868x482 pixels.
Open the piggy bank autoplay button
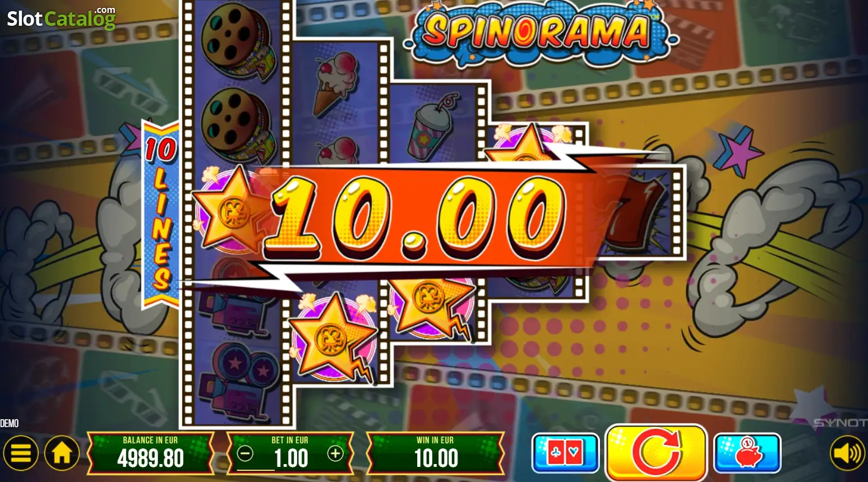click(747, 453)
